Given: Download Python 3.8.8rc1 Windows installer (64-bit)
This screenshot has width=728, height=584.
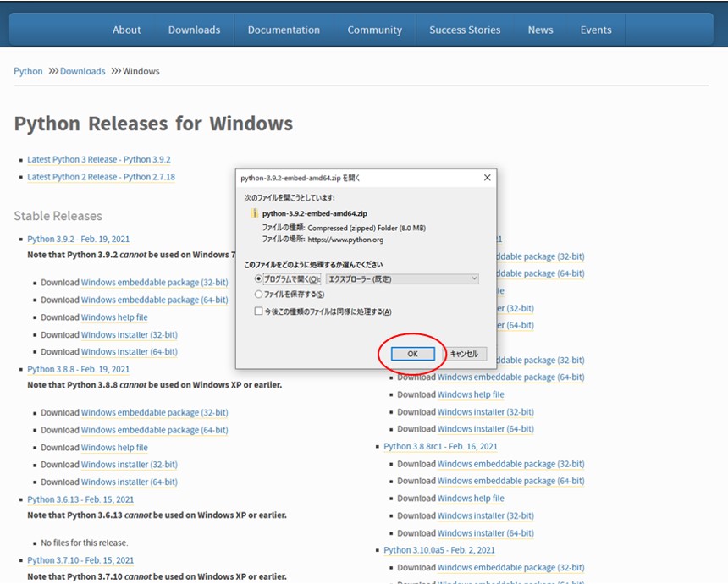Looking at the screenshot, I should click(x=486, y=533).
